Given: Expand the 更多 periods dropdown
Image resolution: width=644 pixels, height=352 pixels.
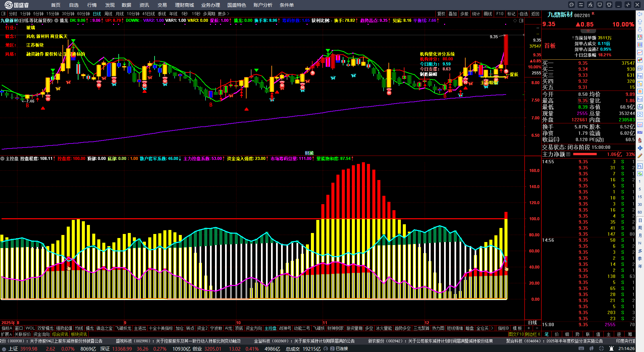Looking at the screenshot, I should [x=223, y=14].
